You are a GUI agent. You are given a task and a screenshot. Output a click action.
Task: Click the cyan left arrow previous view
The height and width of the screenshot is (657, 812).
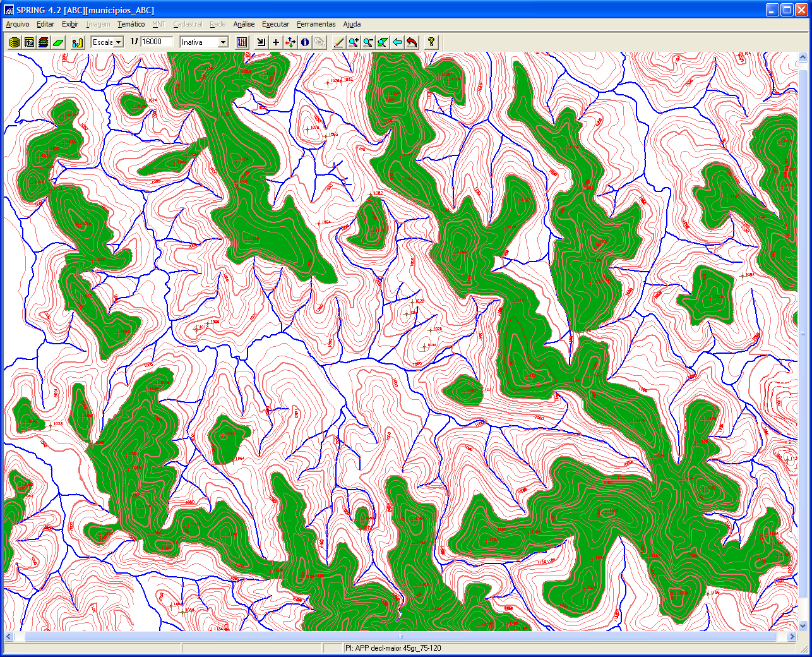click(x=397, y=42)
